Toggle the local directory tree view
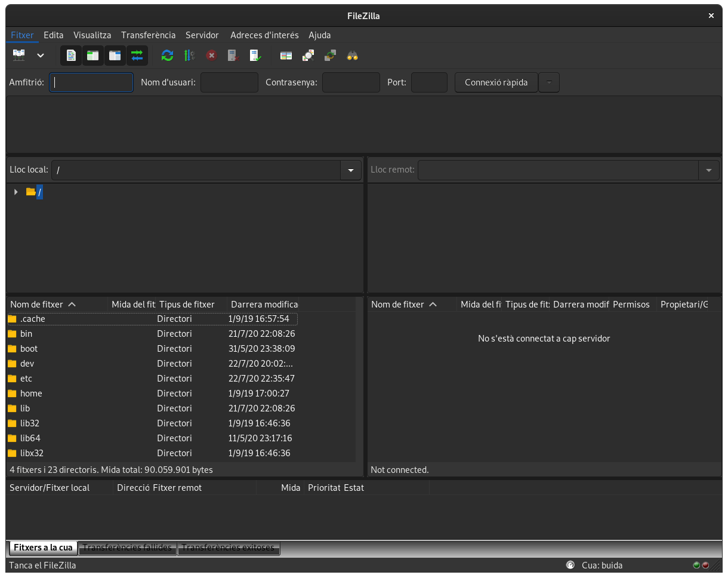Viewport: 728px width, 578px height. click(x=92, y=56)
